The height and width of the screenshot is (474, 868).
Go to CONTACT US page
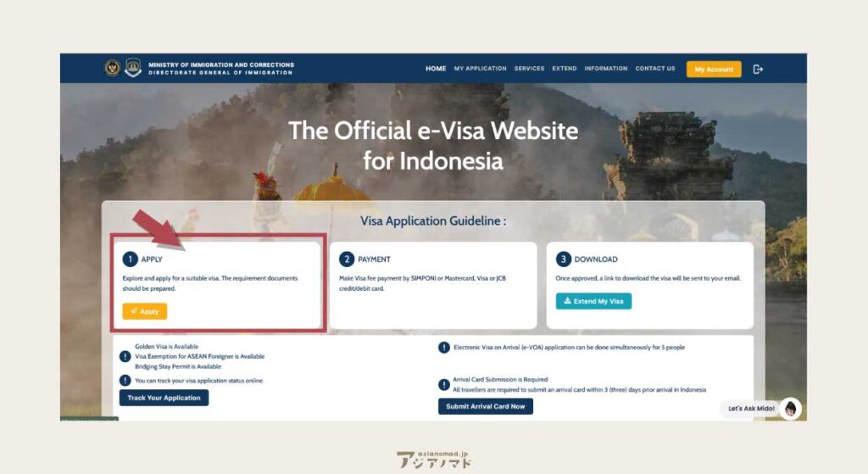[x=655, y=69]
